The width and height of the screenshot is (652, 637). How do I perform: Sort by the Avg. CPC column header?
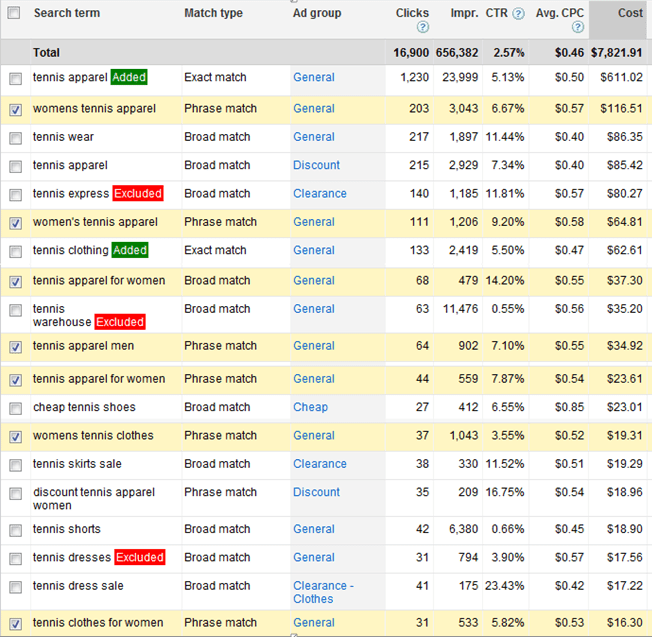click(560, 13)
